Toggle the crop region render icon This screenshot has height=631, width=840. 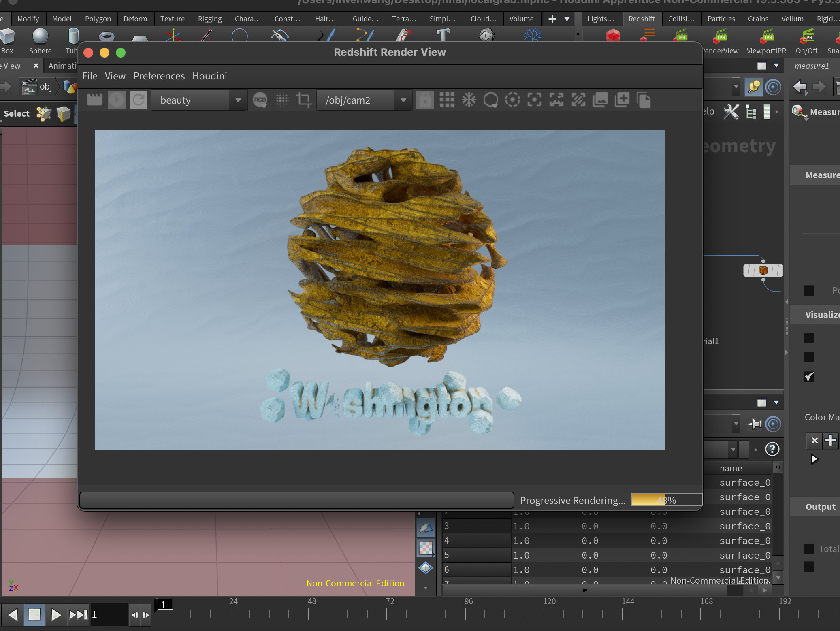pos(303,100)
